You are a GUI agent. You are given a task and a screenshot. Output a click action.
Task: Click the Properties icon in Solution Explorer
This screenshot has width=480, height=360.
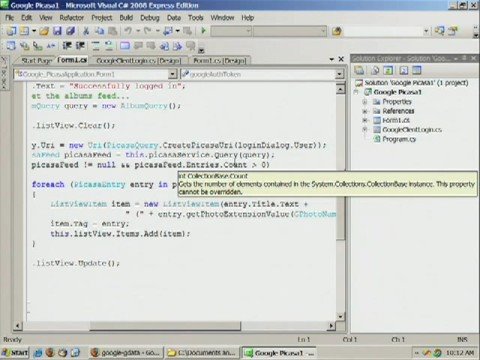(359, 70)
